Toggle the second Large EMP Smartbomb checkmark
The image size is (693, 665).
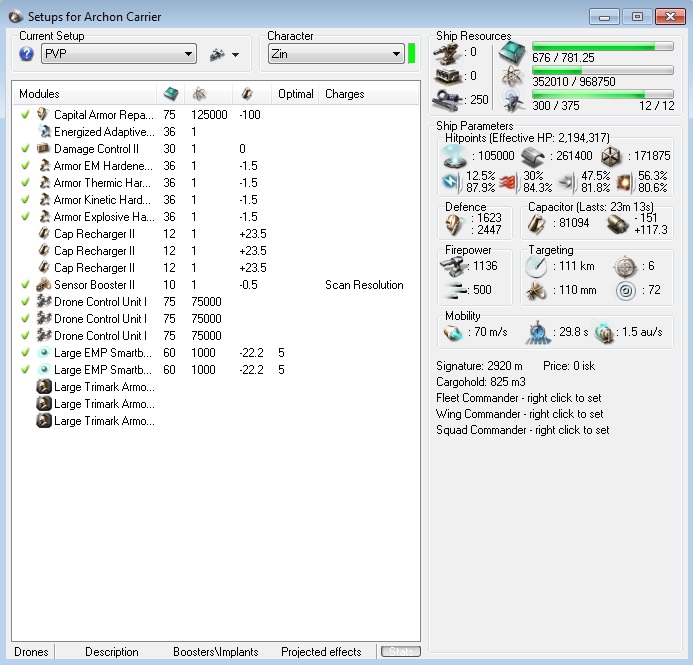pyautogui.click(x=25, y=369)
